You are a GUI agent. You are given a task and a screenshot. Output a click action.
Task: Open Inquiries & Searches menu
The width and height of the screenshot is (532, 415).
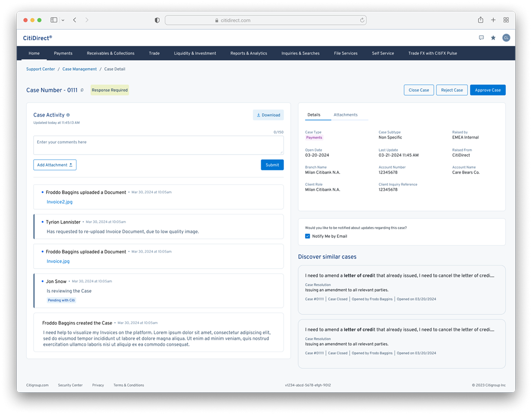tap(300, 53)
